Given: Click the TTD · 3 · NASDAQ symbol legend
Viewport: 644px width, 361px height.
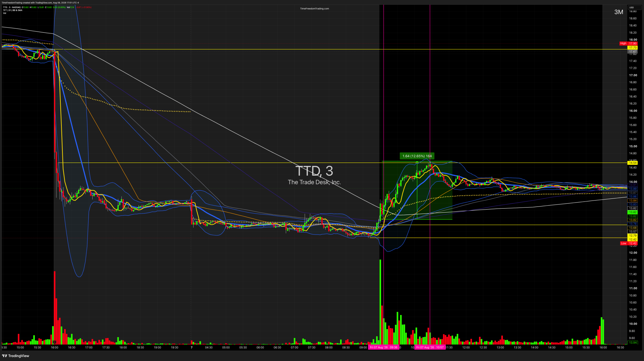Looking at the screenshot, I should (x=11, y=7).
